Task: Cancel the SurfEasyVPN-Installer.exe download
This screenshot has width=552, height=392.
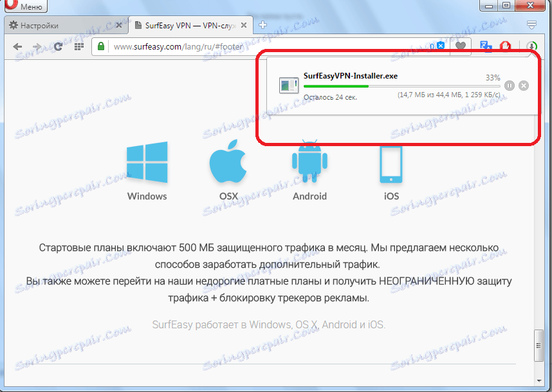Action: (524, 85)
